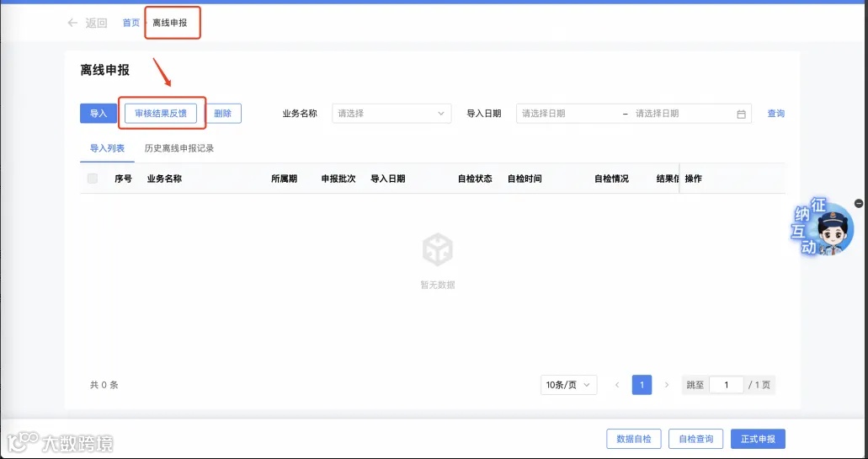Toggle the select-all checkbox in table header
This screenshot has width=868, height=459.
coord(93,179)
